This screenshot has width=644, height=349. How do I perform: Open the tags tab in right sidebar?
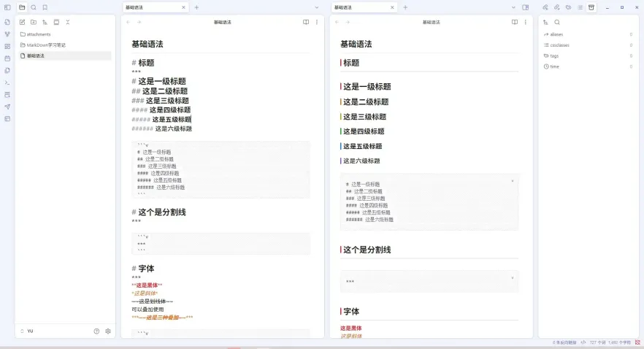click(x=568, y=7)
